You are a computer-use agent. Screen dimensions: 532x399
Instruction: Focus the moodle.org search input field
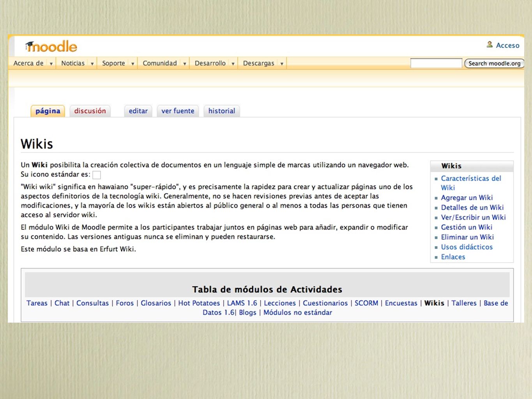(436, 63)
